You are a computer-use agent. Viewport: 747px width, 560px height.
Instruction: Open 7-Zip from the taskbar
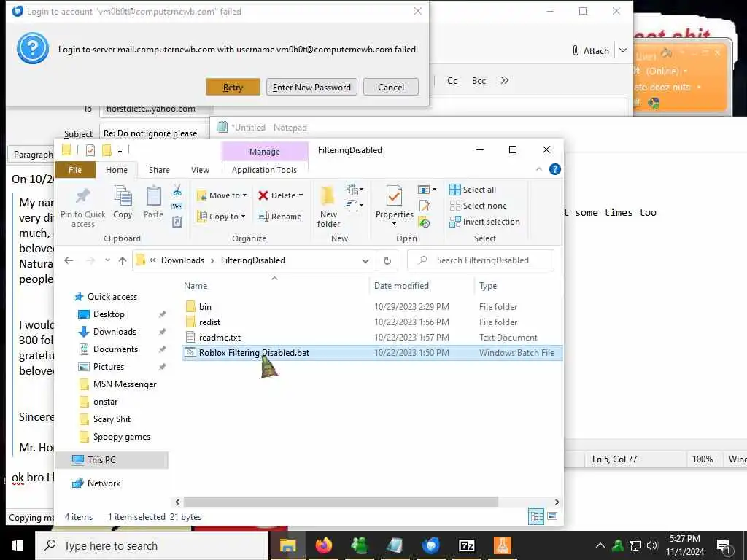point(466,545)
